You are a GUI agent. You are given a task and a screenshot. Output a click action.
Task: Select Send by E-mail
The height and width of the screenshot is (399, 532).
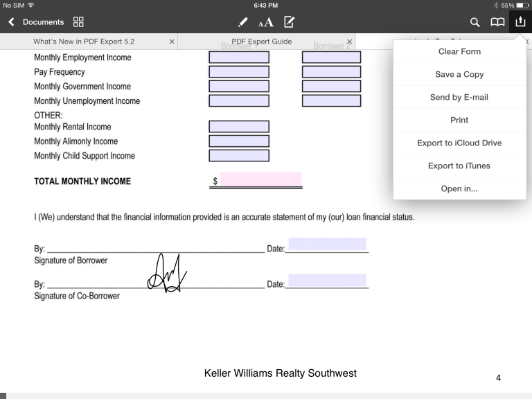460,97
